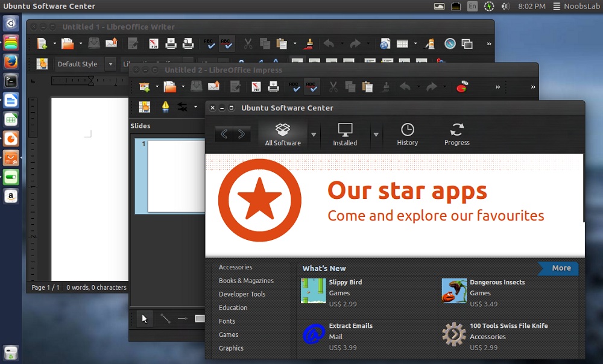Click Undo arrow in Writer toolbar
The height and width of the screenshot is (364, 603).
pos(329,43)
